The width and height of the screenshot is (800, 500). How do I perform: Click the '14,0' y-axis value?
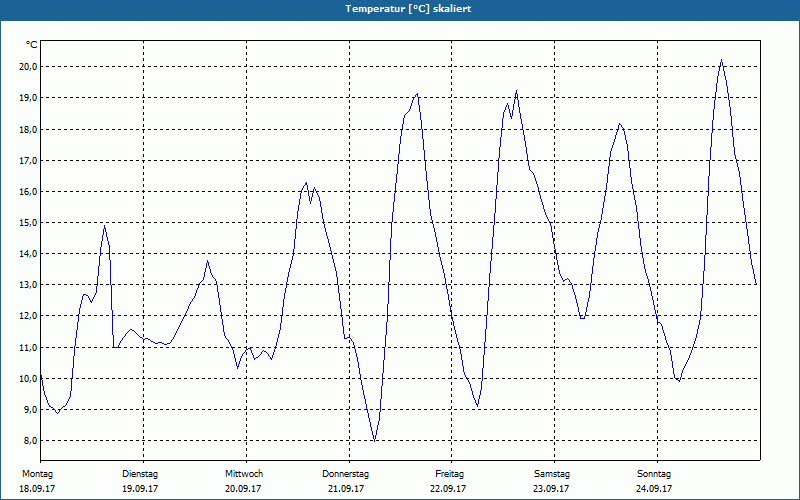[x=28, y=254]
